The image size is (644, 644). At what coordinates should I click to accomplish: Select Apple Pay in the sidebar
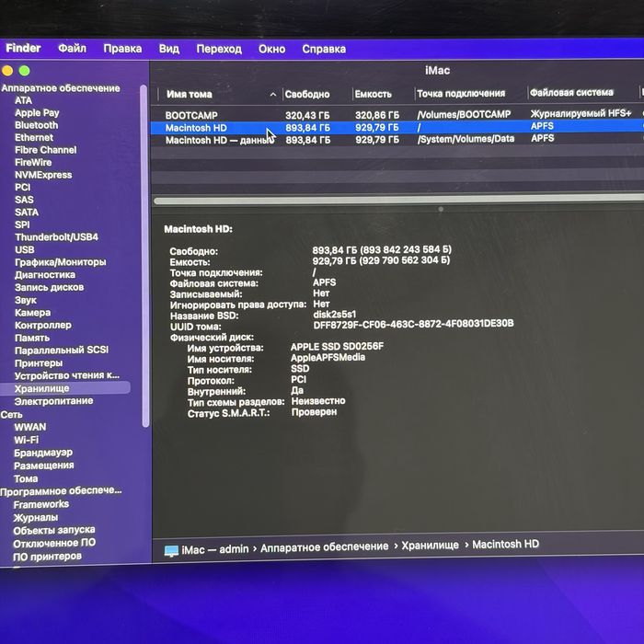[37, 112]
